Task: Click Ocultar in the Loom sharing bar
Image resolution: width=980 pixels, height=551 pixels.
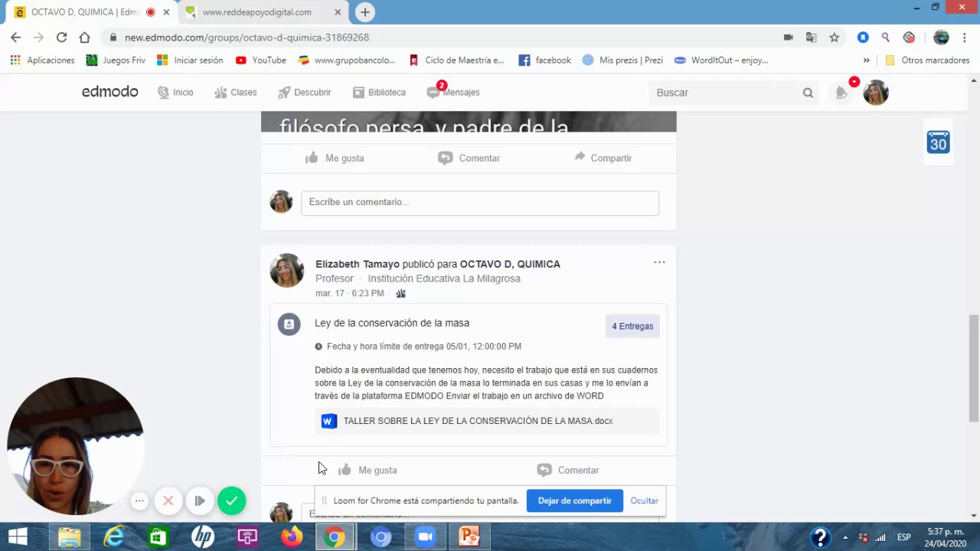Action: (x=644, y=500)
